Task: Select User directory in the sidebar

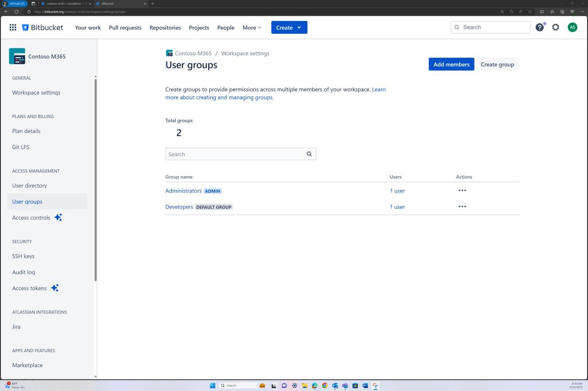Action: 30,185
